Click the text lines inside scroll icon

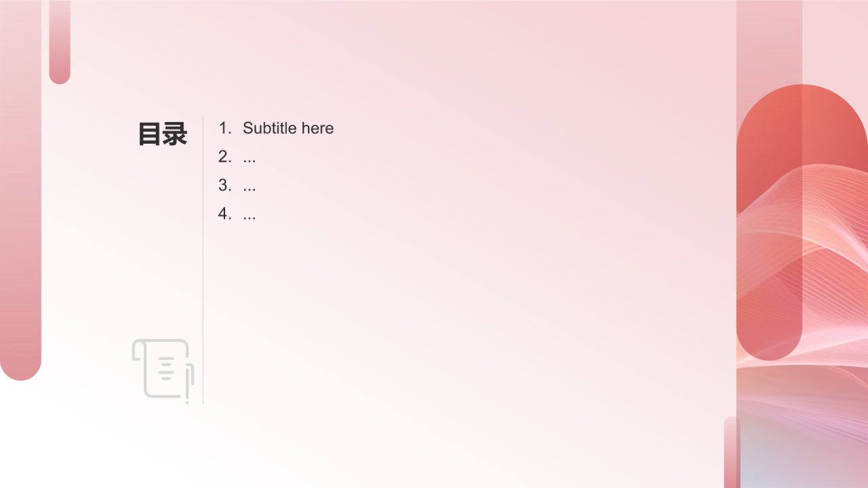click(x=167, y=367)
